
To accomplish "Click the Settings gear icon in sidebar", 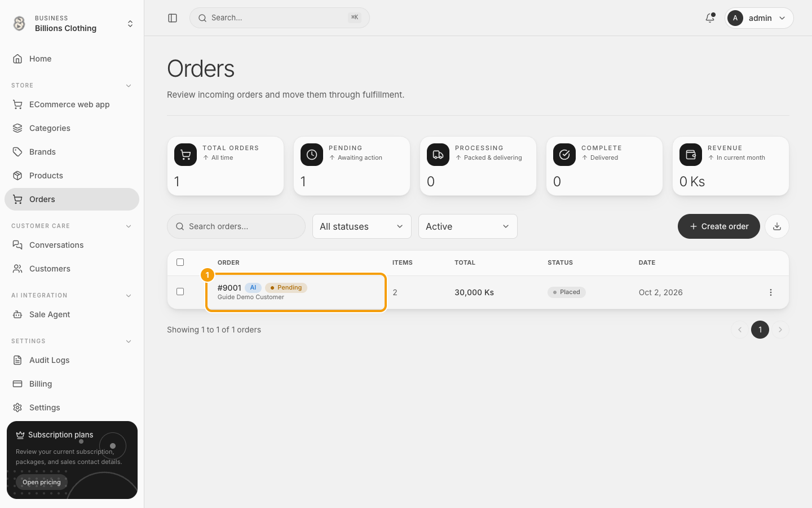I will [17, 408].
